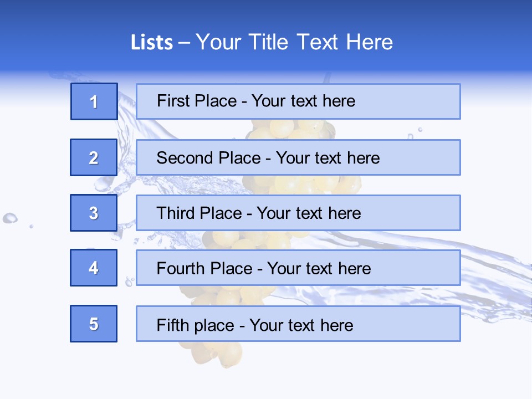532x399 pixels.
Task: Click the Fourth Place text bar
Action: point(298,268)
